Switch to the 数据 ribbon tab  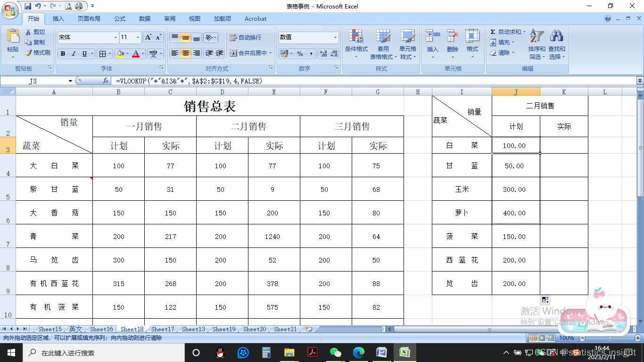coord(145,19)
